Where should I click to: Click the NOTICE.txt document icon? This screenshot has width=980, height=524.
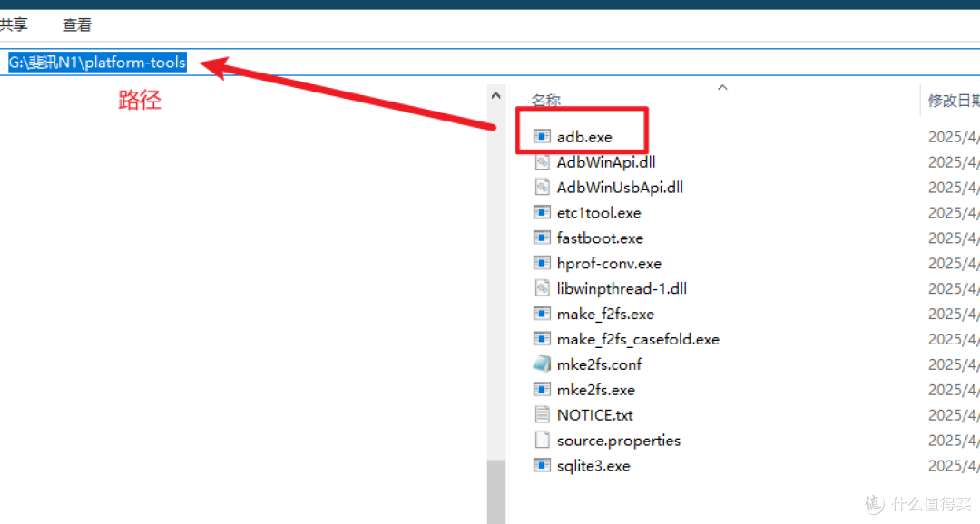542,414
